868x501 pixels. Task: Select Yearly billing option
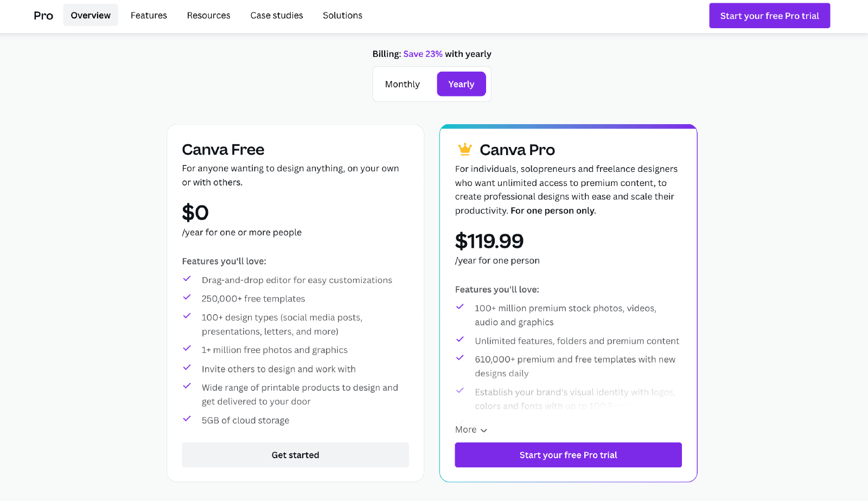pyautogui.click(x=461, y=84)
